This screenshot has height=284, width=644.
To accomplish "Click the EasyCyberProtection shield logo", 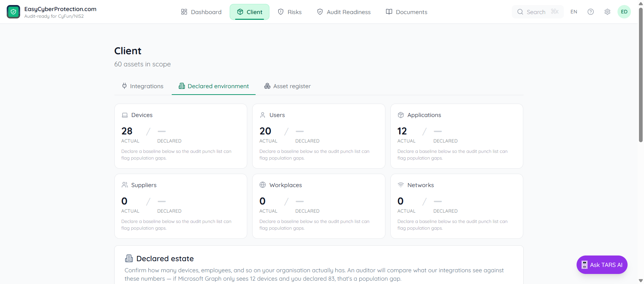I will [13, 12].
